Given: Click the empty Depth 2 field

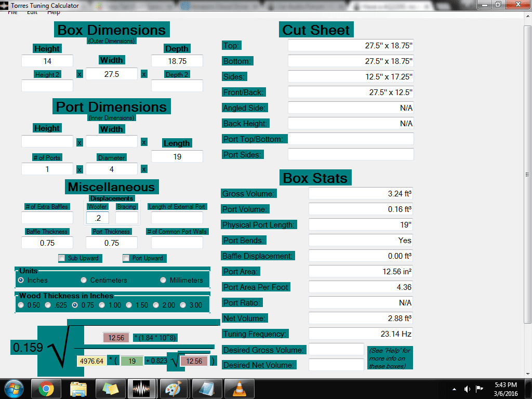Looking at the screenshot, I should (x=177, y=86).
